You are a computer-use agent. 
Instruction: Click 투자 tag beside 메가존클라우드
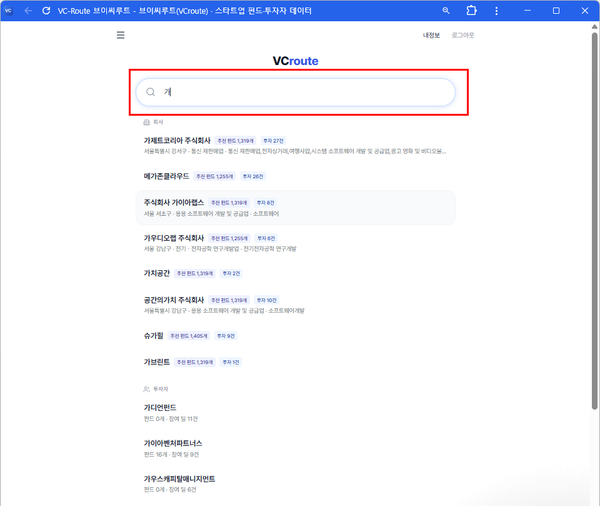[253, 176]
